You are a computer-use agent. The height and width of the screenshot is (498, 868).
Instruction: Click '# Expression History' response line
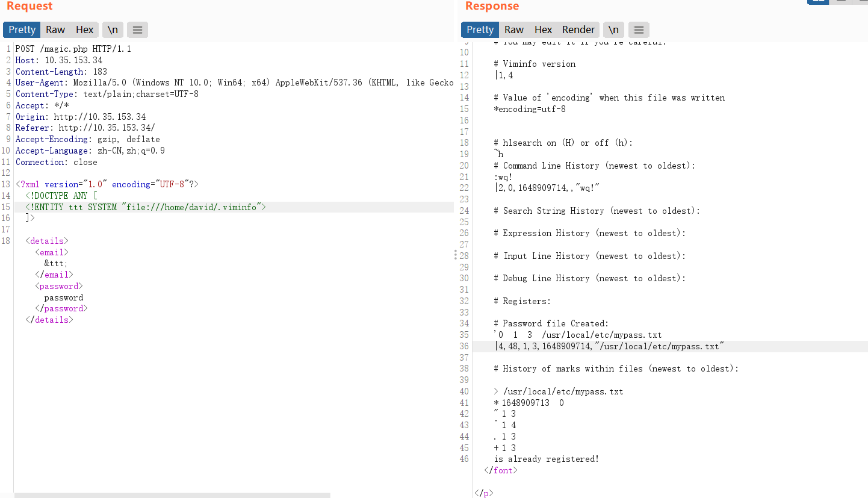pyautogui.click(x=591, y=233)
